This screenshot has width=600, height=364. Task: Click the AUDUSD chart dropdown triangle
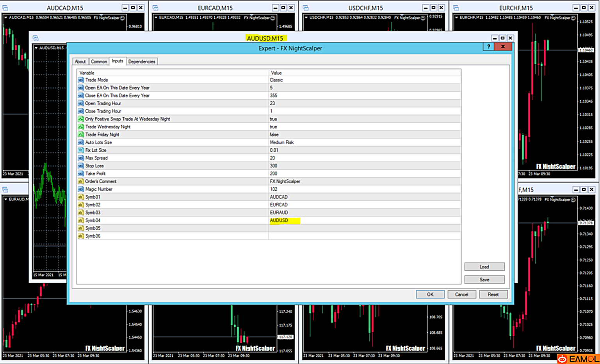[36, 48]
